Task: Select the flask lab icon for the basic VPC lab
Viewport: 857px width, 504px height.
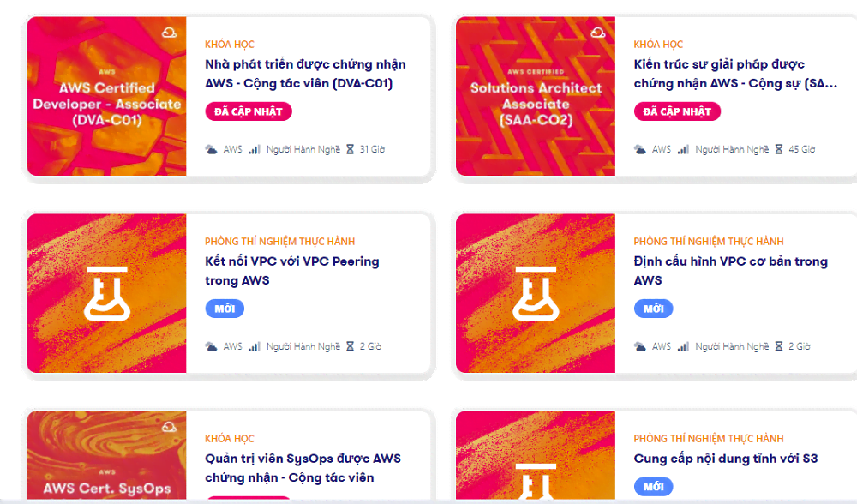Action: (535, 292)
